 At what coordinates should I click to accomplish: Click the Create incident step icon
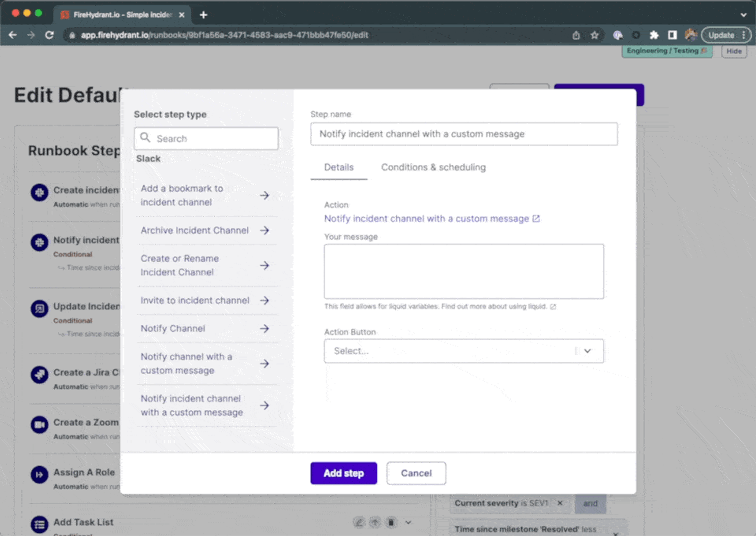pos(39,192)
